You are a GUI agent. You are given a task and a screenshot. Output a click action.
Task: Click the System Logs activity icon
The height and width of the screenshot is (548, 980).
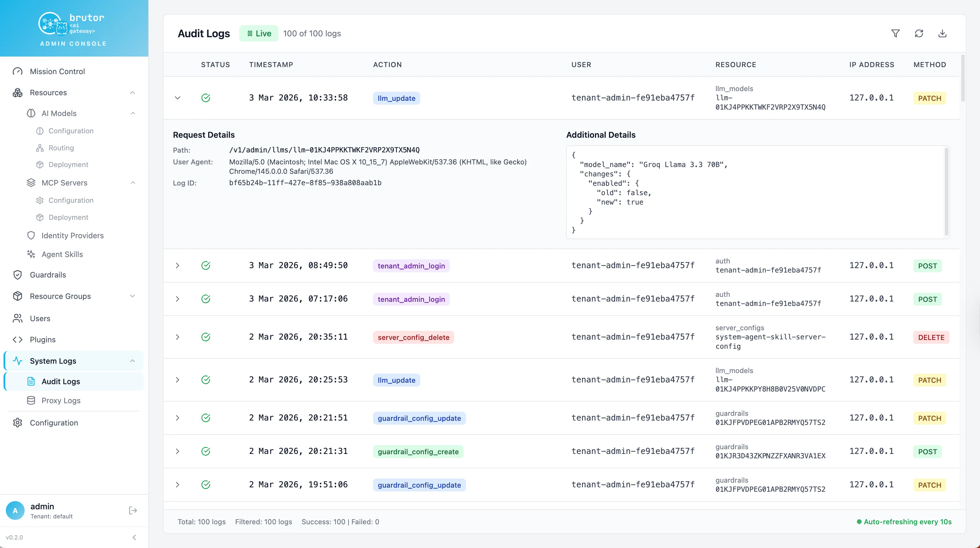tap(18, 361)
